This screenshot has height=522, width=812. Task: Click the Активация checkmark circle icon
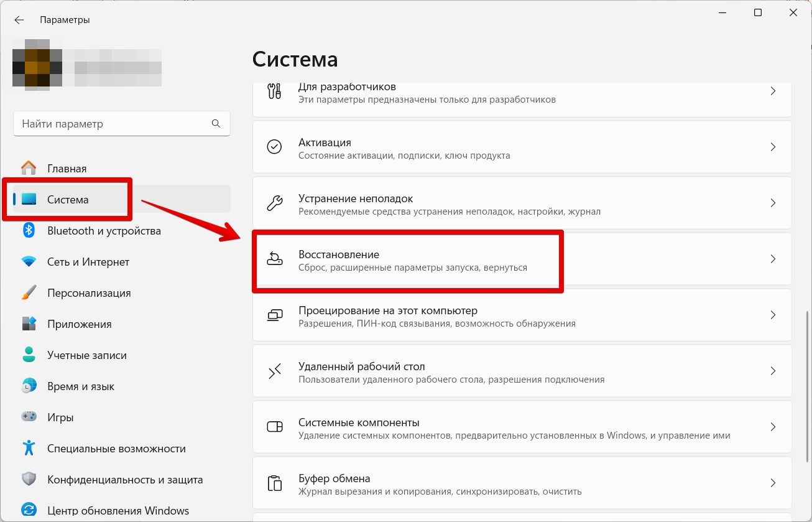tap(274, 147)
